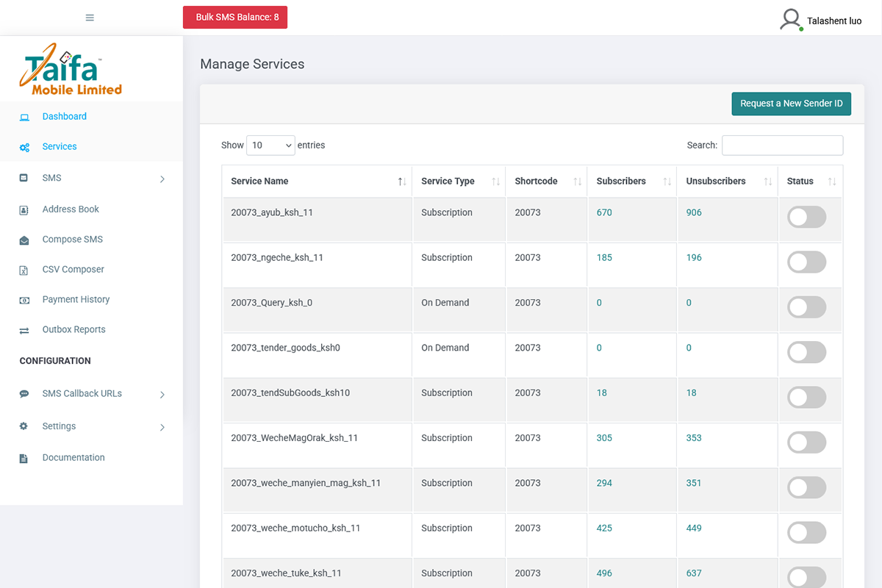Image resolution: width=882 pixels, height=588 pixels.
Task: Select the Compose SMS icon
Action: point(24,239)
